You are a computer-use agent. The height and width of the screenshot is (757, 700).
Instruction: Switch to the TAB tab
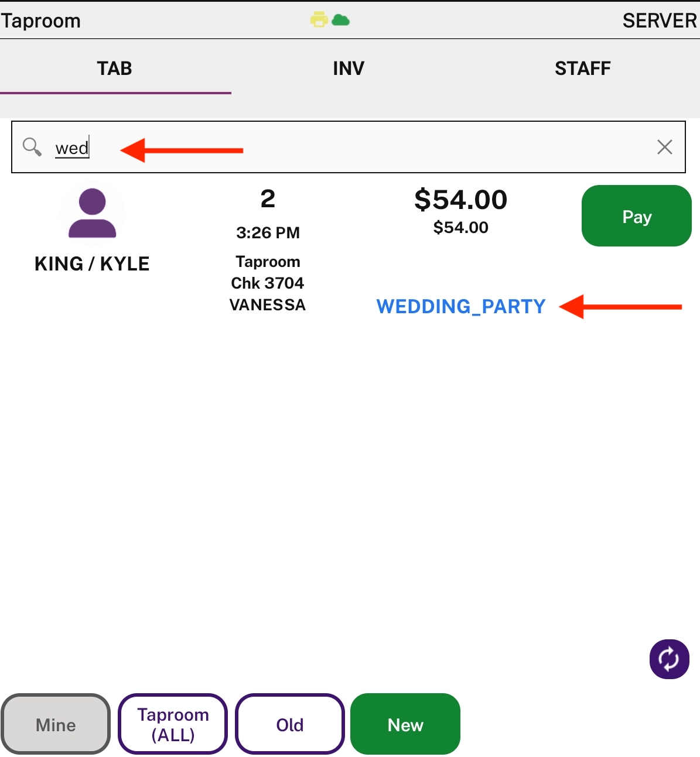pos(115,68)
